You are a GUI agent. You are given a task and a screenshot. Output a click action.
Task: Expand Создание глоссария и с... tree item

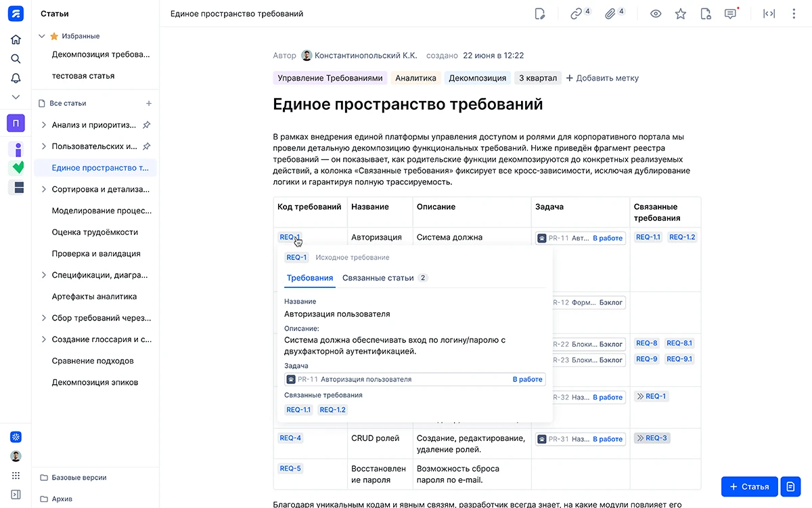click(44, 339)
